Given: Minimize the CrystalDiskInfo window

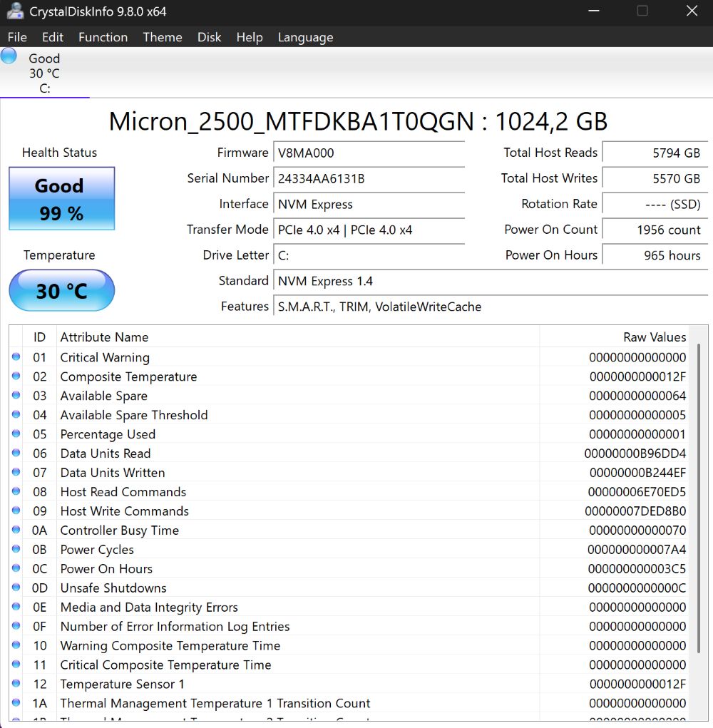Looking at the screenshot, I should (594, 11).
